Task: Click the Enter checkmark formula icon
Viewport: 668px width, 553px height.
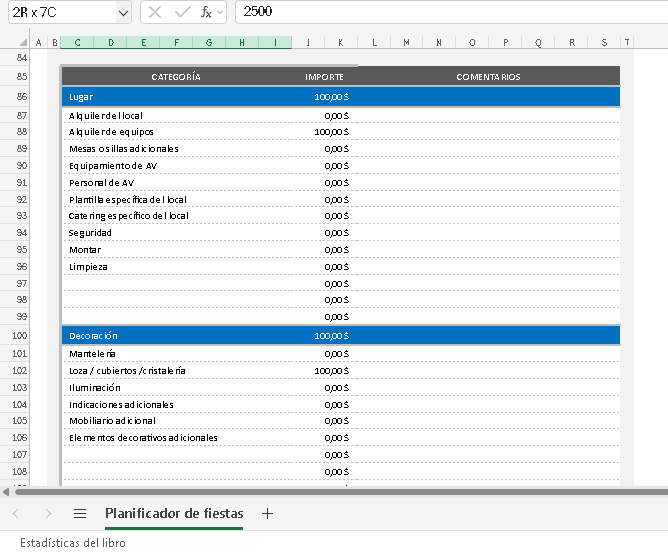Action: point(181,12)
